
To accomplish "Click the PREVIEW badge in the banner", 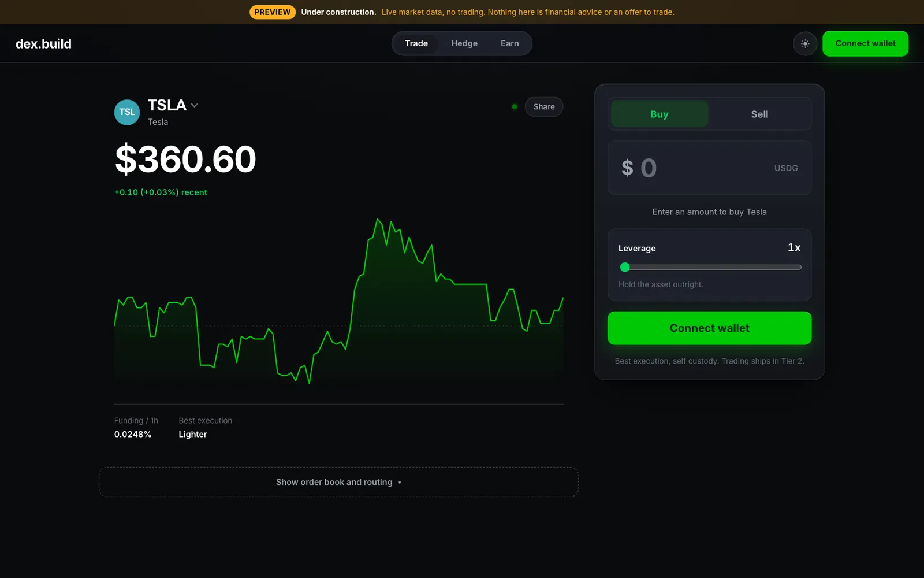I will 273,12.
